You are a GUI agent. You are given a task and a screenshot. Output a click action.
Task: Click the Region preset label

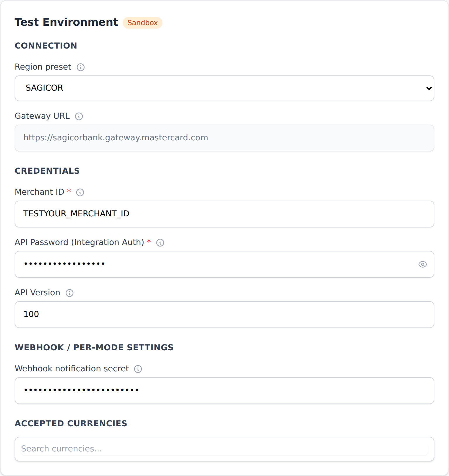pyautogui.click(x=43, y=67)
